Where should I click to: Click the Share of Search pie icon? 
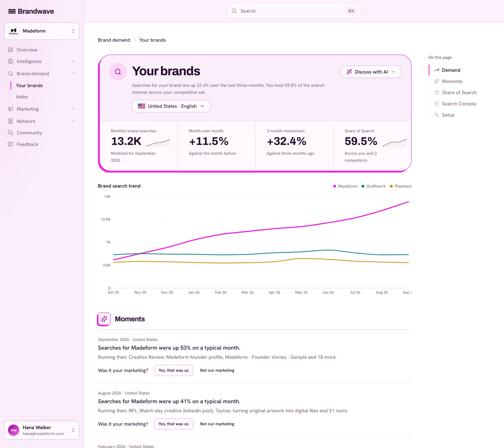point(437,92)
